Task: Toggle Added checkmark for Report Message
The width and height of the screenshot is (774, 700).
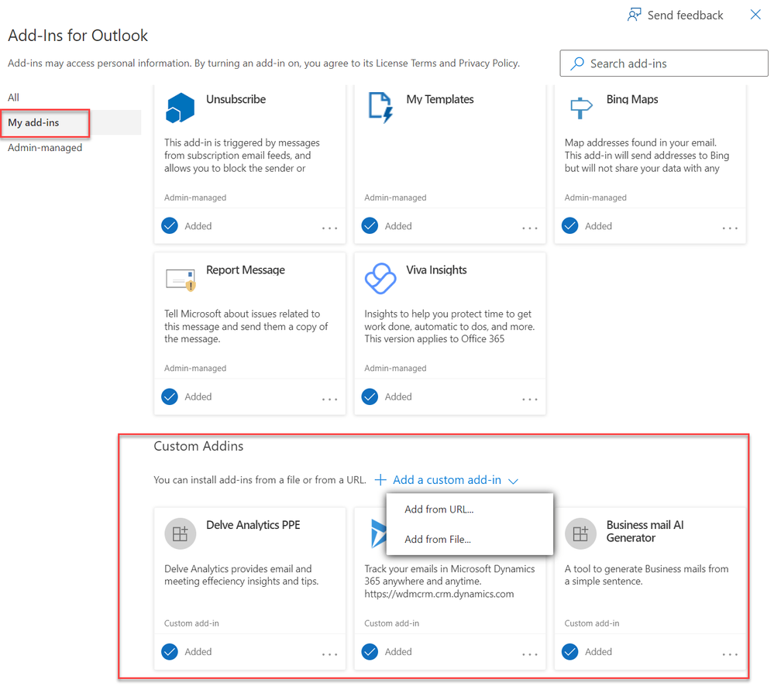Action: pyautogui.click(x=170, y=396)
